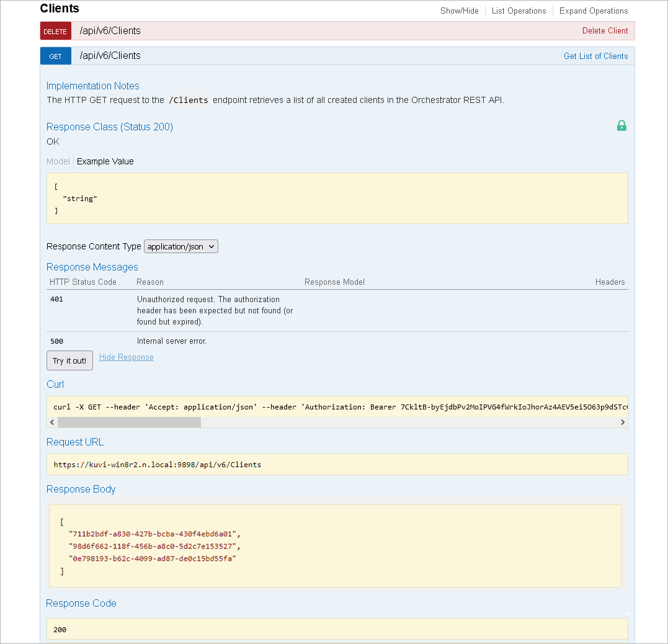The width and height of the screenshot is (668, 644).
Task: Click the right arrow of the Curl scrollbar
Action: (x=623, y=422)
